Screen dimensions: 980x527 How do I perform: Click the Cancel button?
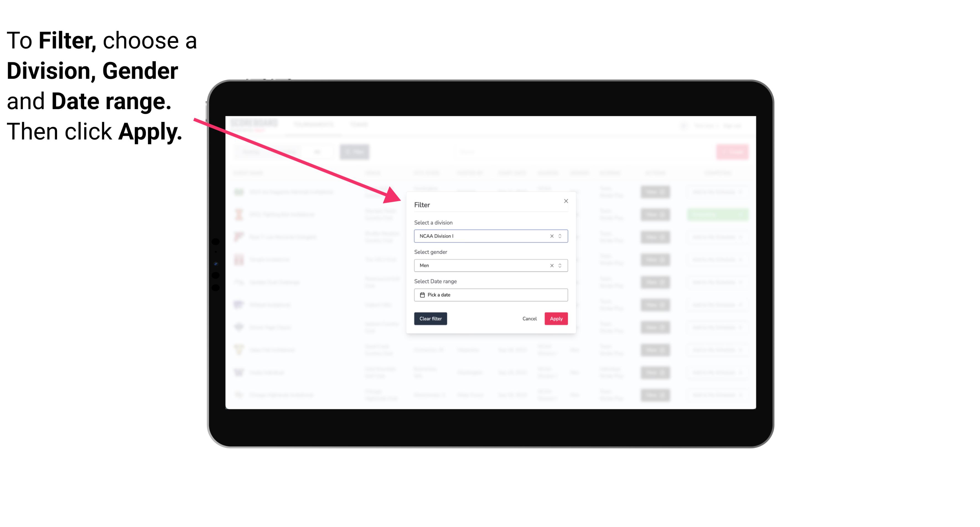click(x=529, y=319)
